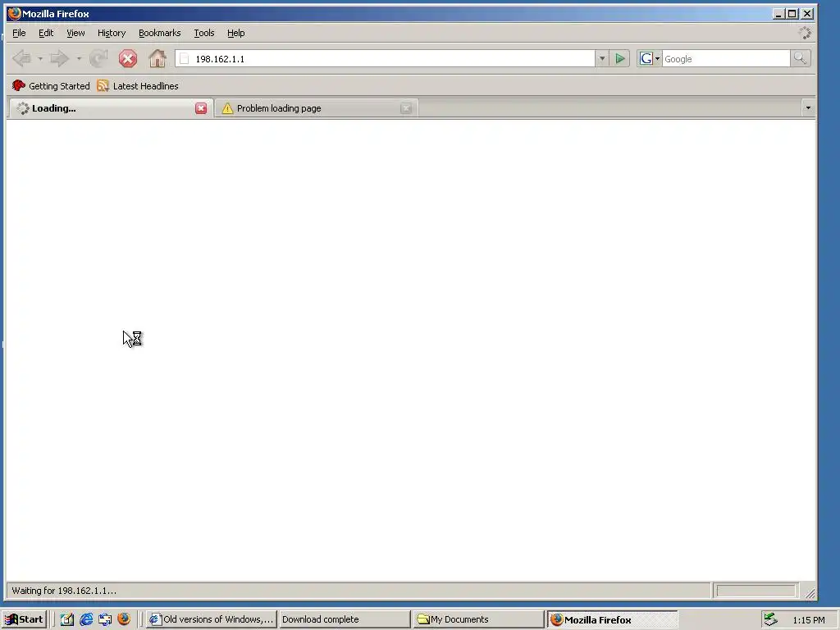This screenshot has height=630, width=840.
Task: Launch Firefox from quick launch bar
Action: click(124, 619)
